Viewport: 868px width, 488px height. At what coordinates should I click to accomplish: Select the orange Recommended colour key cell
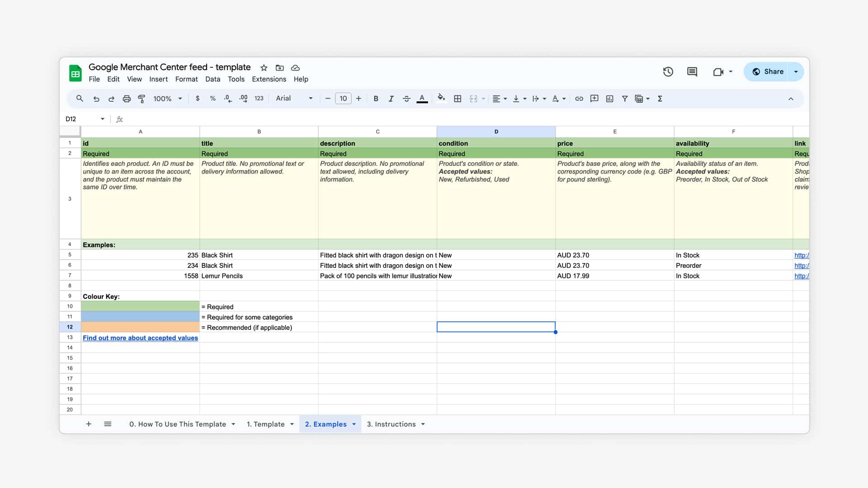coord(140,327)
